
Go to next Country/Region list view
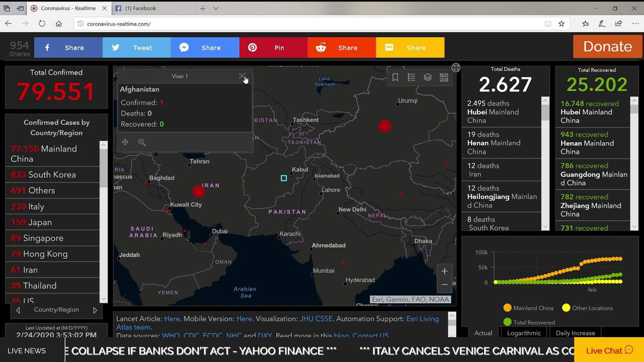click(95, 310)
